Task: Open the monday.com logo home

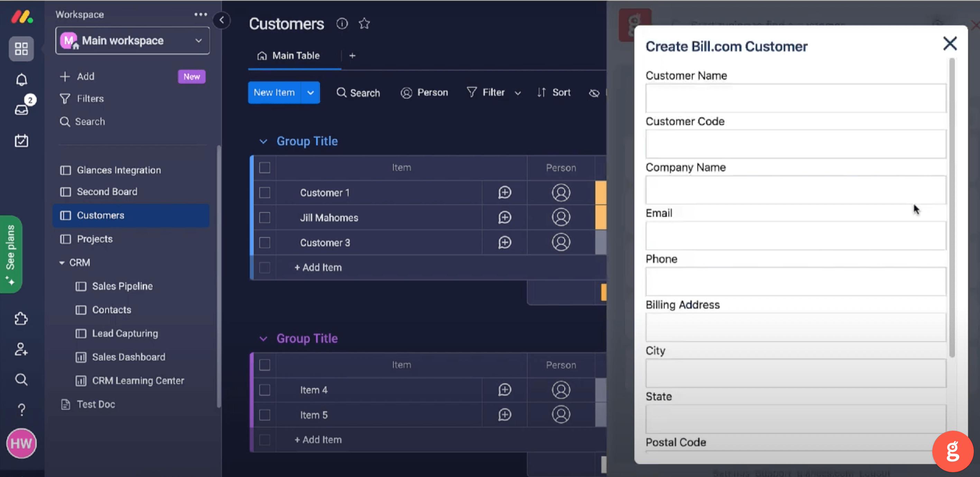Action: coord(22,17)
